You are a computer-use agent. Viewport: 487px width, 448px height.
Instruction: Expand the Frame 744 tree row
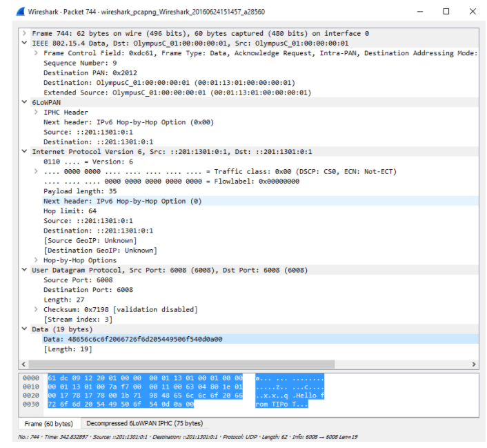coord(24,33)
